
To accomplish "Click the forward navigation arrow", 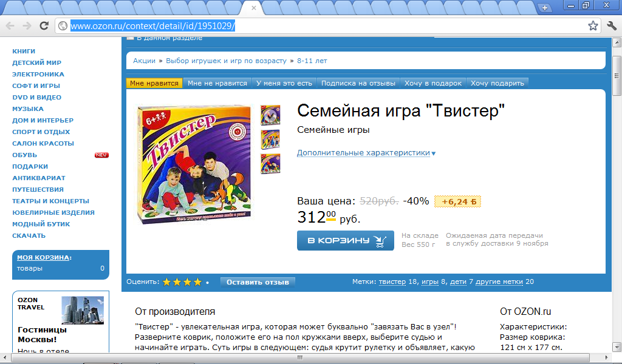I will tap(27, 25).
